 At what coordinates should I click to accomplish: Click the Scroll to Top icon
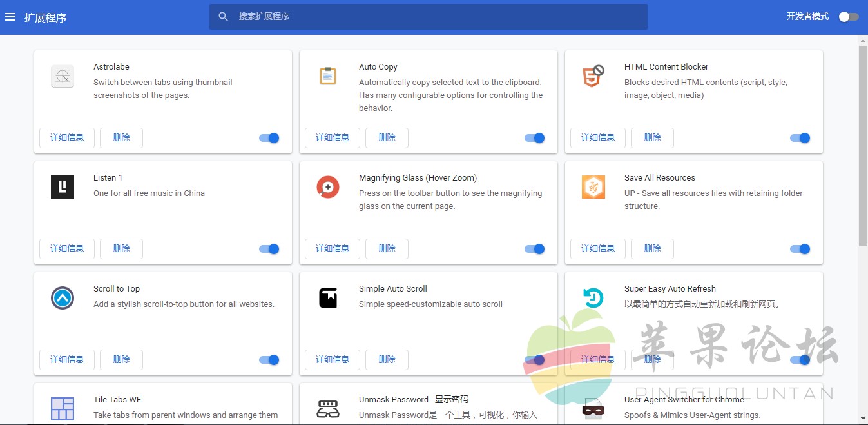(63, 298)
